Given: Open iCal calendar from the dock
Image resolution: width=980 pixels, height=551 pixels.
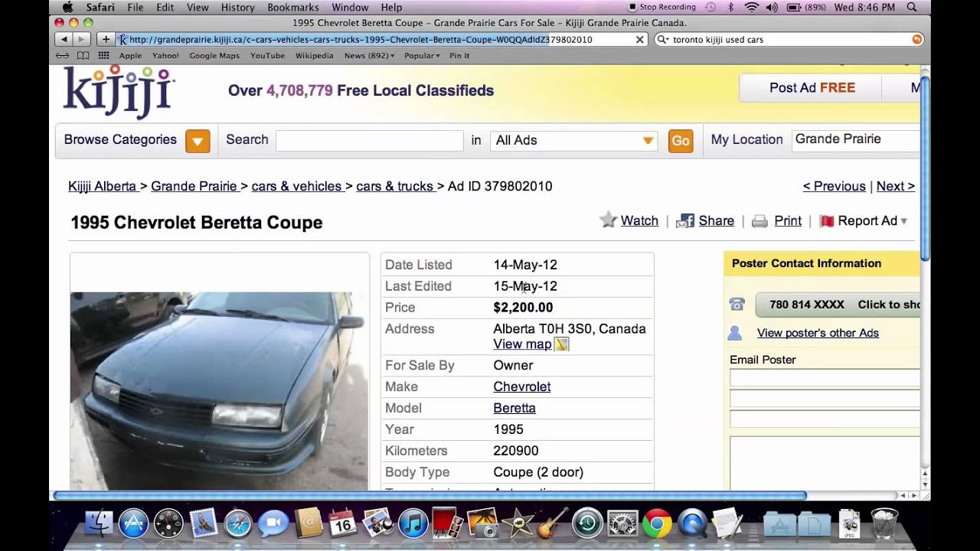Looking at the screenshot, I should coord(343,524).
